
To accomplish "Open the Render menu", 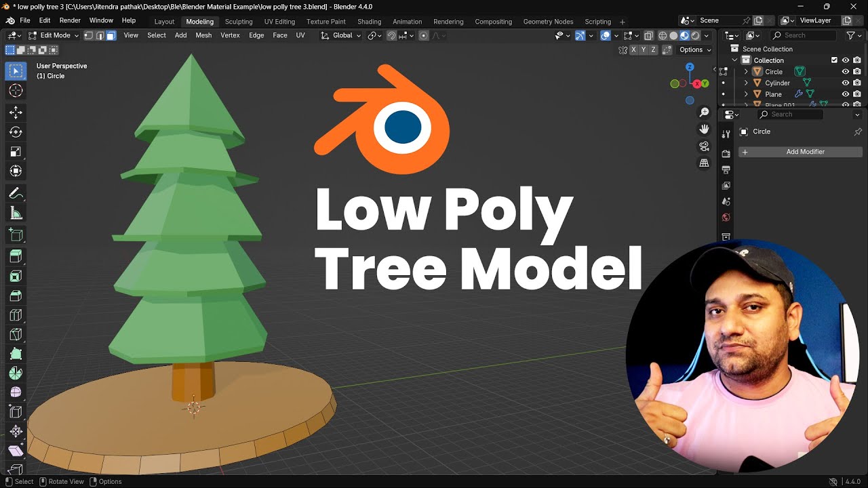I will coord(70,21).
